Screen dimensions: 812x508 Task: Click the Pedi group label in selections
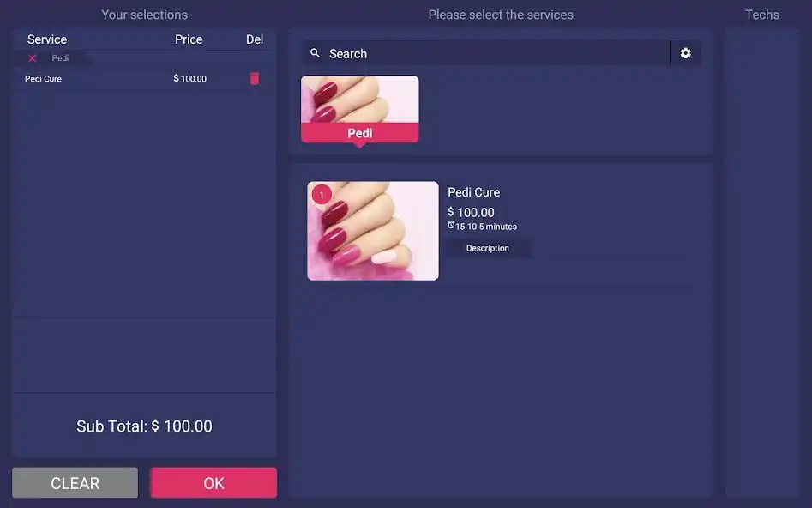tap(60, 58)
